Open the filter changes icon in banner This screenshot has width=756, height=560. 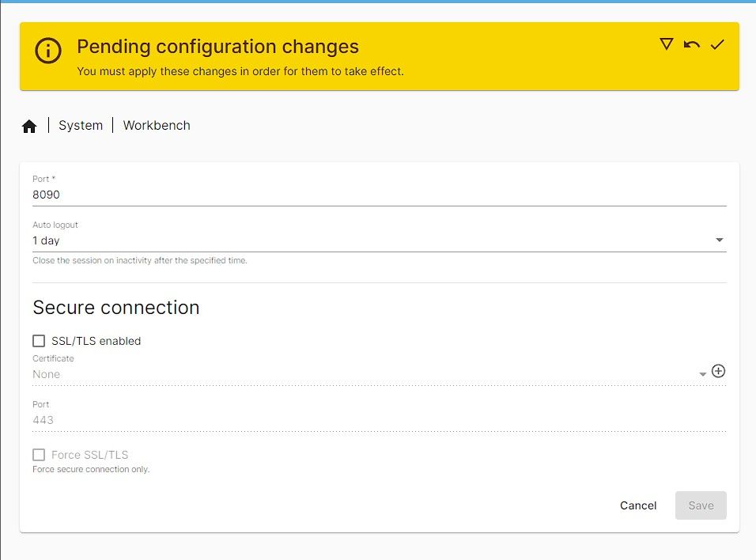point(667,45)
